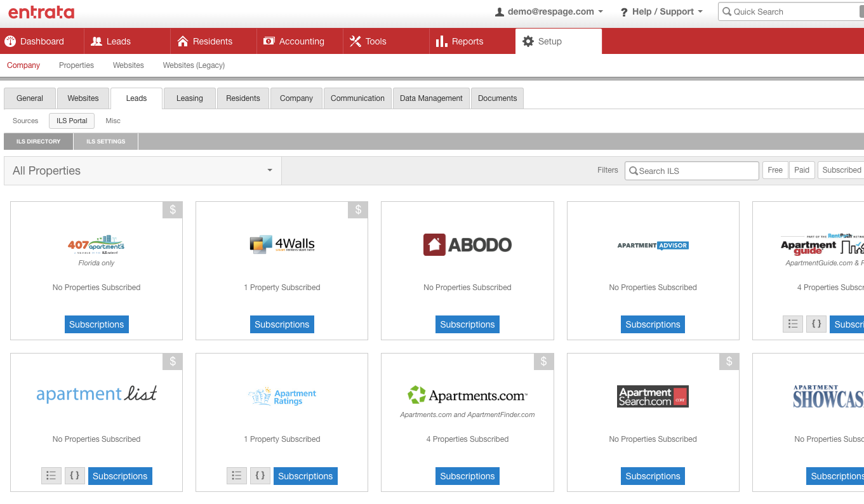Select the Sources sub-tab
Image resolution: width=864 pixels, height=504 pixels.
pyautogui.click(x=25, y=121)
